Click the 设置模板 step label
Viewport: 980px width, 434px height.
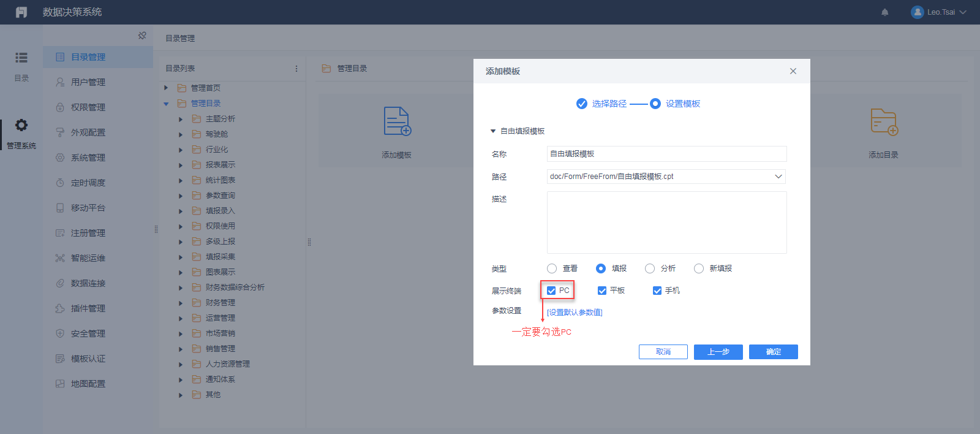[x=683, y=104]
